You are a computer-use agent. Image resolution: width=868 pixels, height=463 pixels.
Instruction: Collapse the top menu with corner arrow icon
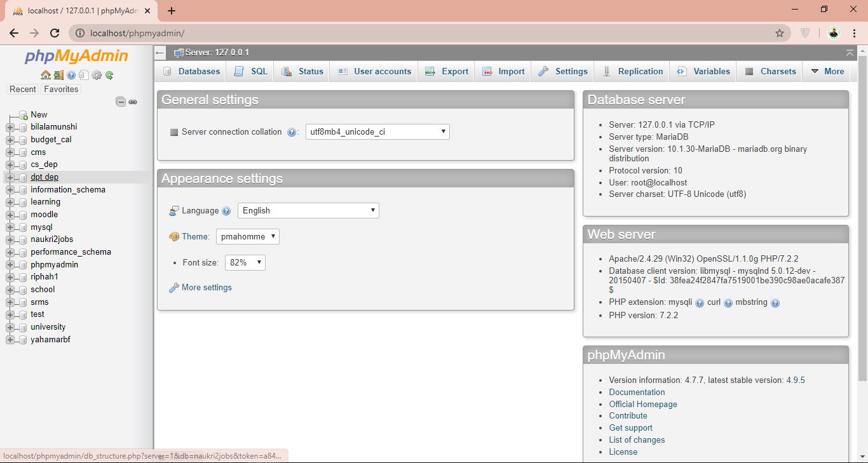click(x=850, y=52)
